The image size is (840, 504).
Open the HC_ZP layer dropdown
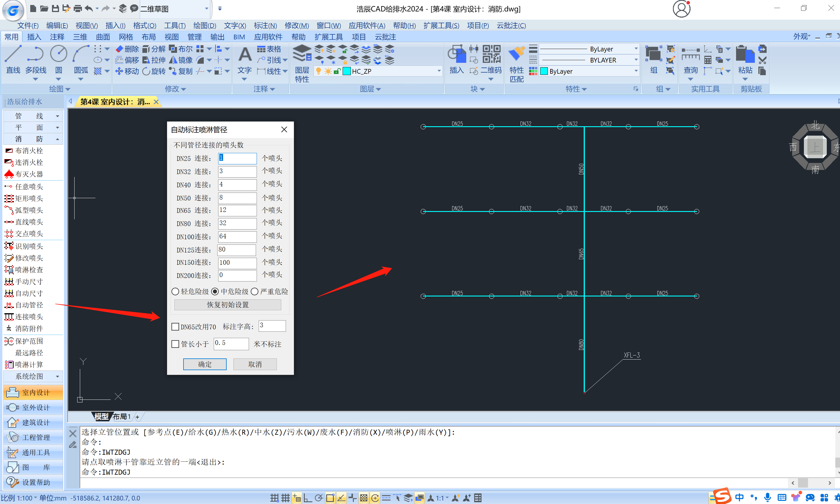point(439,71)
